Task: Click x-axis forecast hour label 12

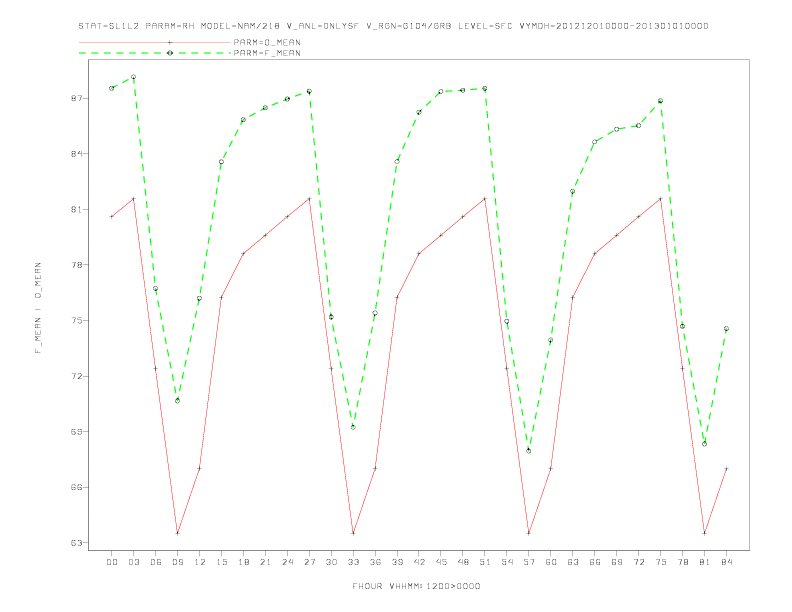Action: coord(200,562)
